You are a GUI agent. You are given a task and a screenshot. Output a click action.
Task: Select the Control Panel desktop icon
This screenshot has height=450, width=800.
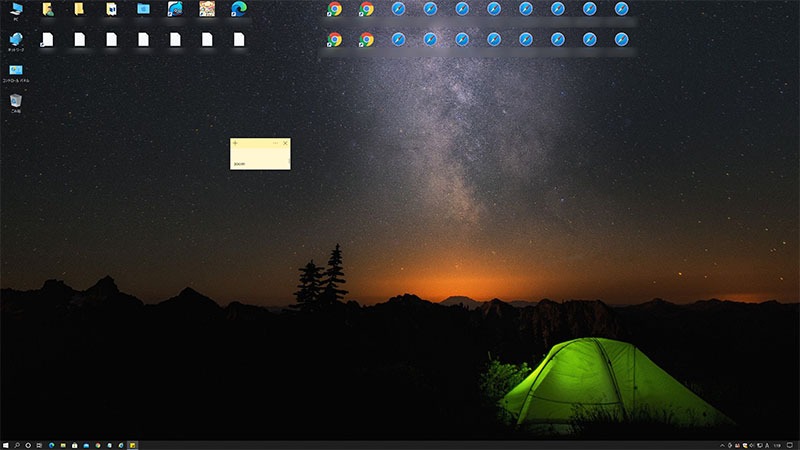pos(16,73)
